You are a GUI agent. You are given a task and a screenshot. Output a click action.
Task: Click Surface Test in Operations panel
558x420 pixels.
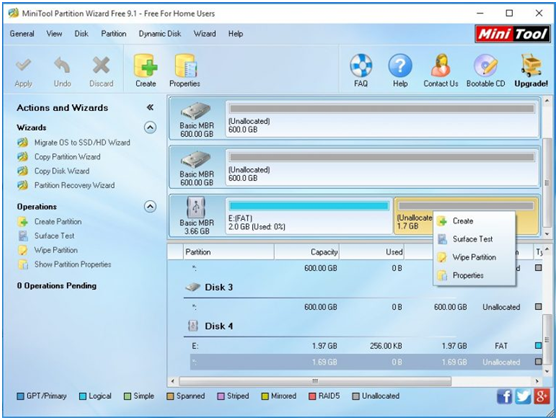point(54,236)
